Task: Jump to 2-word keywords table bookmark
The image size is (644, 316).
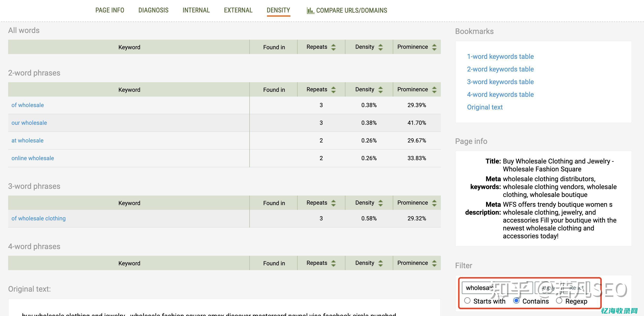Action: tap(500, 69)
